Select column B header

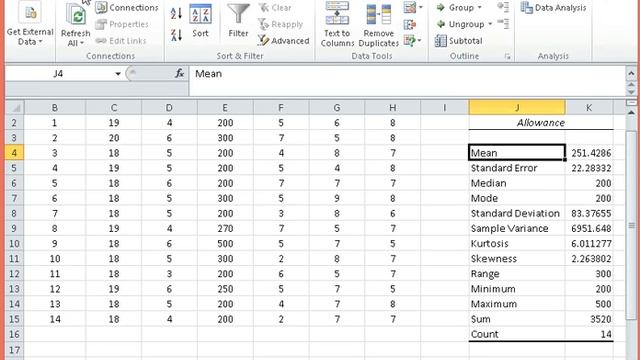55,108
